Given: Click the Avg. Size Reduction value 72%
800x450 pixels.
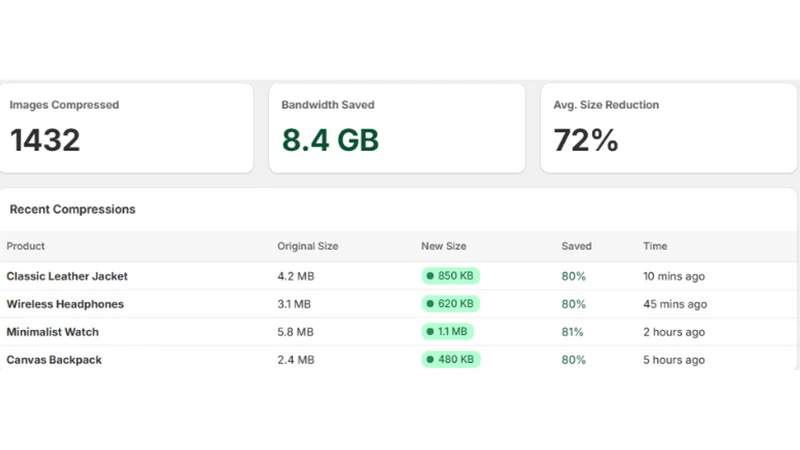Looking at the screenshot, I should tap(586, 140).
